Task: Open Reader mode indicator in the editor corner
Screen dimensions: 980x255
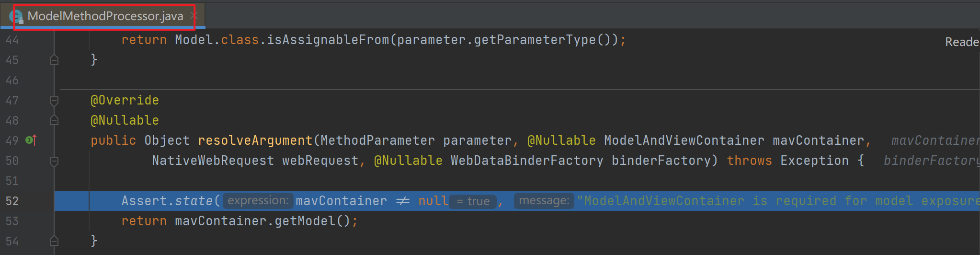Action: pyautogui.click(x=962, y=42)
